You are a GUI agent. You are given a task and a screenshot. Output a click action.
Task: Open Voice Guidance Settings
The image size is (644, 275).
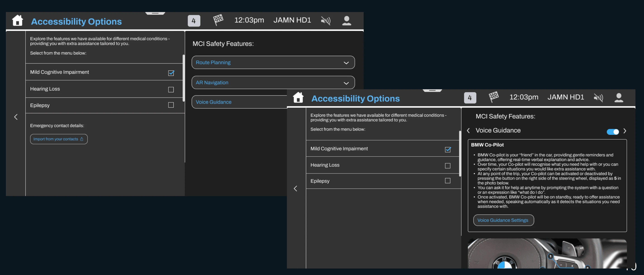coord(504,220)
